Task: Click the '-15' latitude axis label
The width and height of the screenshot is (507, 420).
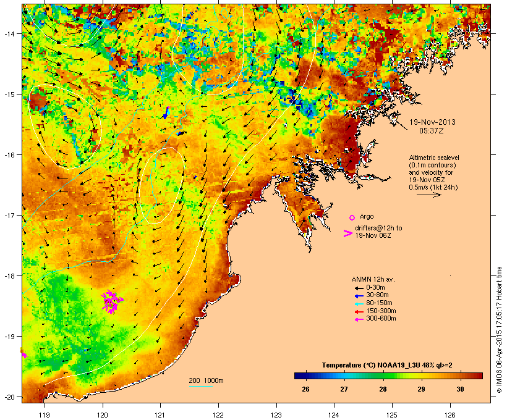Action: pyautogui.click(x=9, y=94)
